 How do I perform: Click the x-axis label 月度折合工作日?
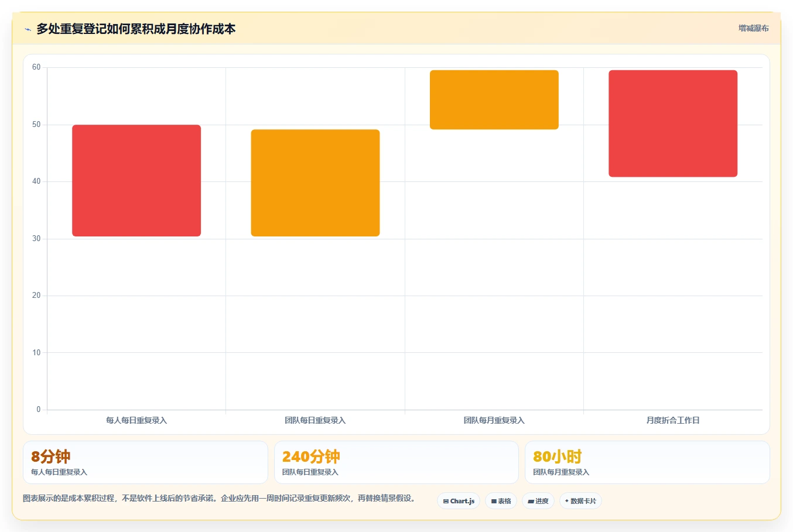click(x=673, y=420)
